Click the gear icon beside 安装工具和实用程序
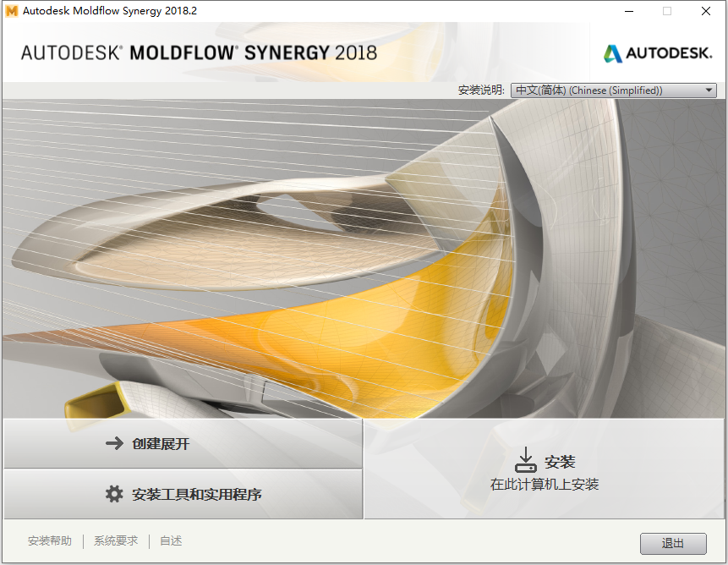728x565 pixels. (x=114, y=494)
